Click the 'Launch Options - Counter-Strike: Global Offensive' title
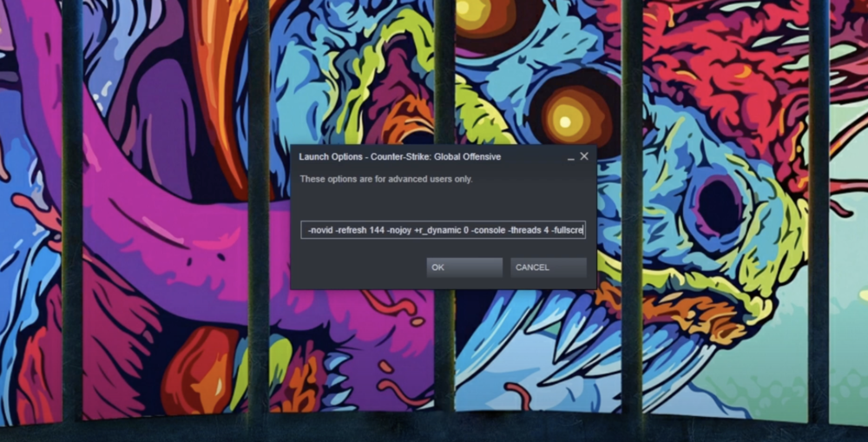The height and width of the screenshot is (442, 868). tap(399, 157)
